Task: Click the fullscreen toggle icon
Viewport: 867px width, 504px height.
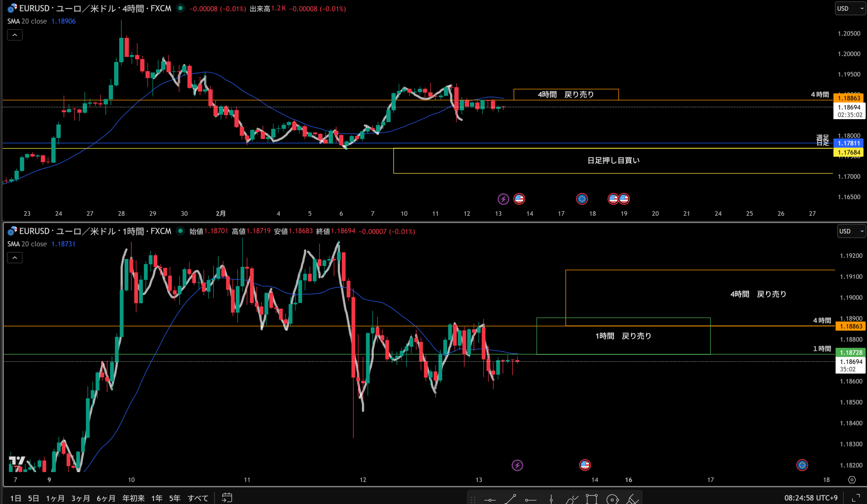Action: click(x=855, y=498)
